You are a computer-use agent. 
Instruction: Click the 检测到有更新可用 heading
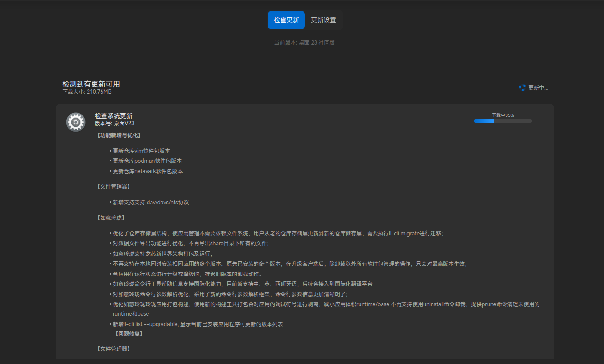91,84
